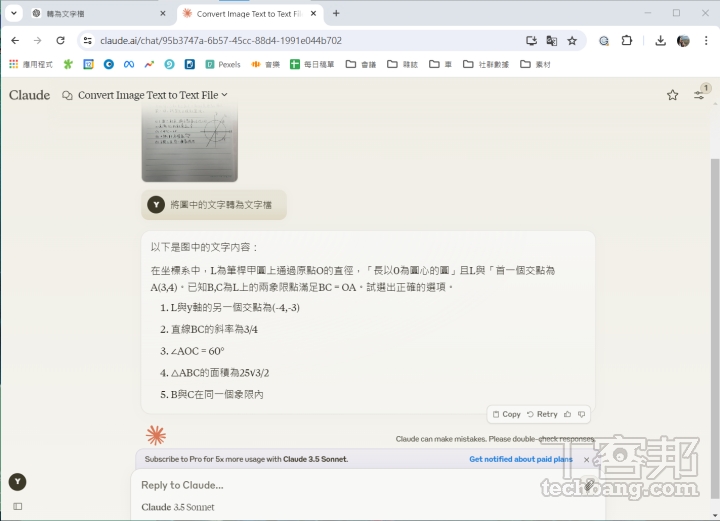Switch to the 轉為文字檔 tab
This screenshot has height=521, width=720.
tap(96, 14)
